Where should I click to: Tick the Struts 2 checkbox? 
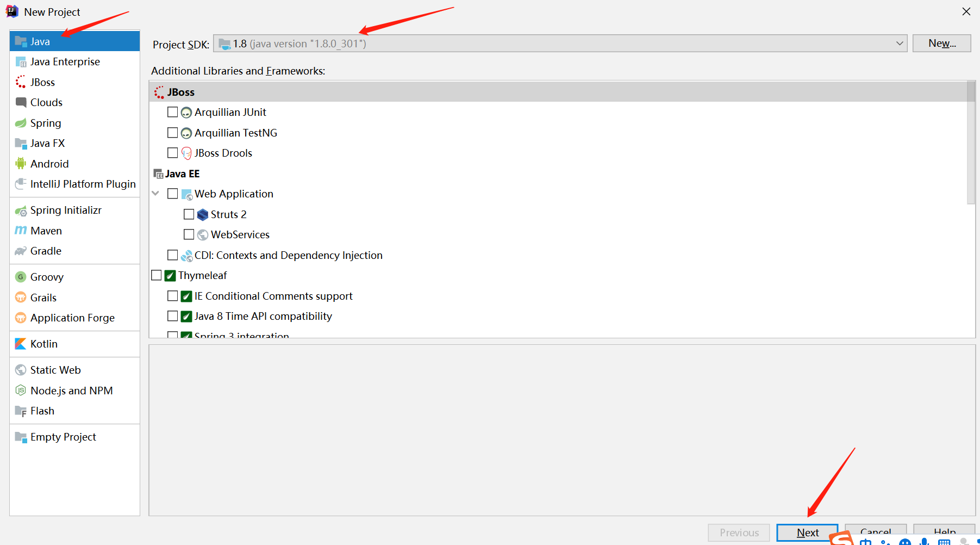[189, 214]
